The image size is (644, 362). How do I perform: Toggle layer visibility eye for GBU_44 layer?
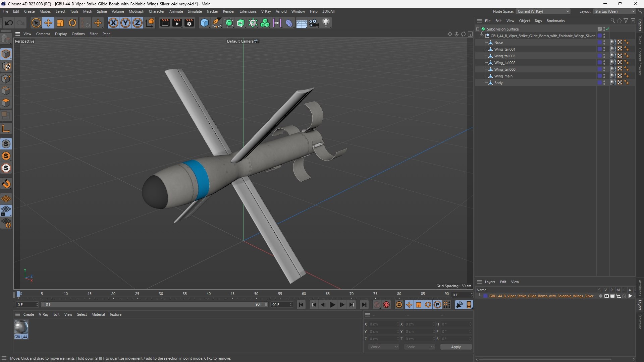tap(606, 296)
